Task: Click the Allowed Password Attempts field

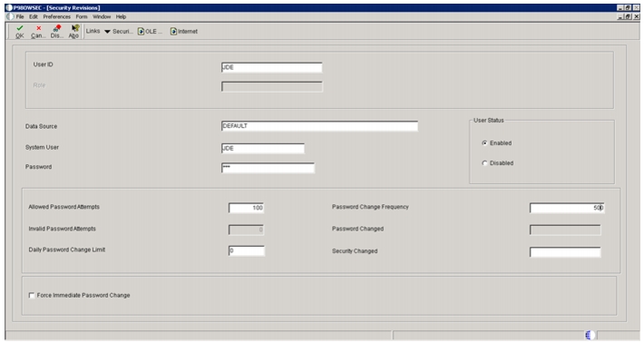Action: (x=246, y=208)
